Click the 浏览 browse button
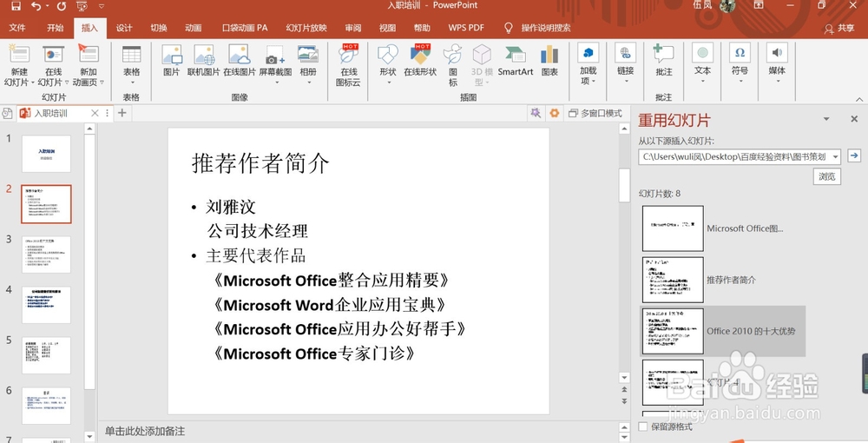This screenshot has width=868, height=443. point(826,176)
